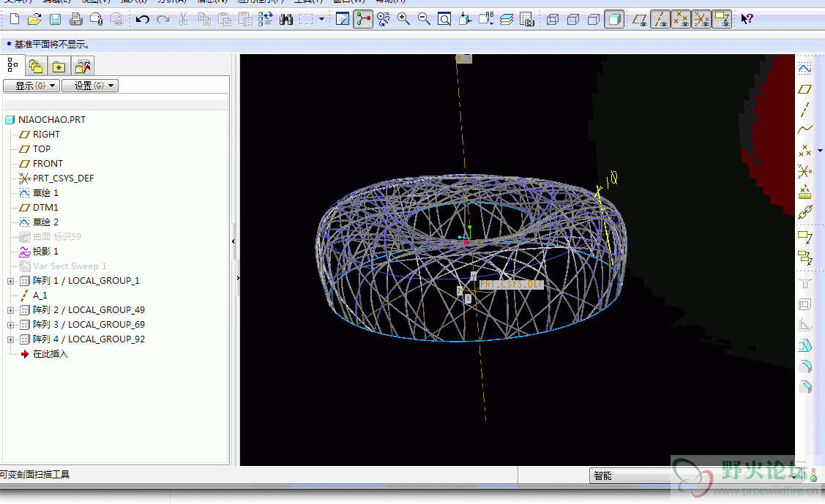The image size is (825, 504).
Task: Expand 阵列 1 / LOCAL_GROUP_1
Action: click(x=10, y=281)
